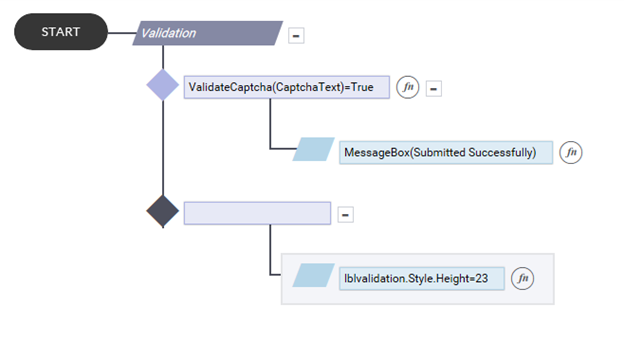
Task: Click connector line leading to MessageBox action
Action: (x=283, y=149)
